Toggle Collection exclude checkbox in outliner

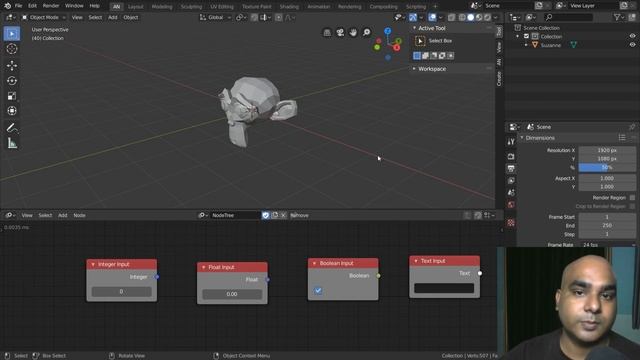[526, 36]
